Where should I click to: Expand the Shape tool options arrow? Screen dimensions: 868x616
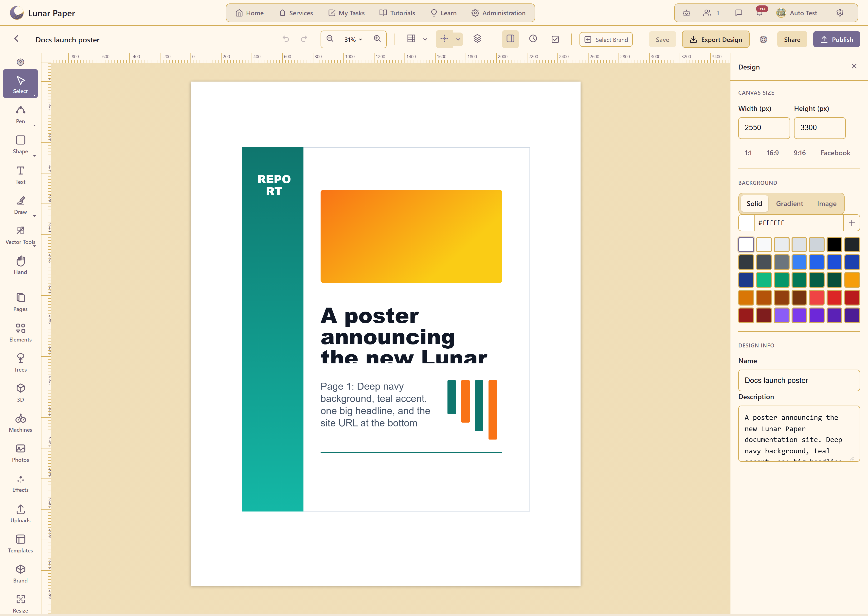[x=35, y=155]
